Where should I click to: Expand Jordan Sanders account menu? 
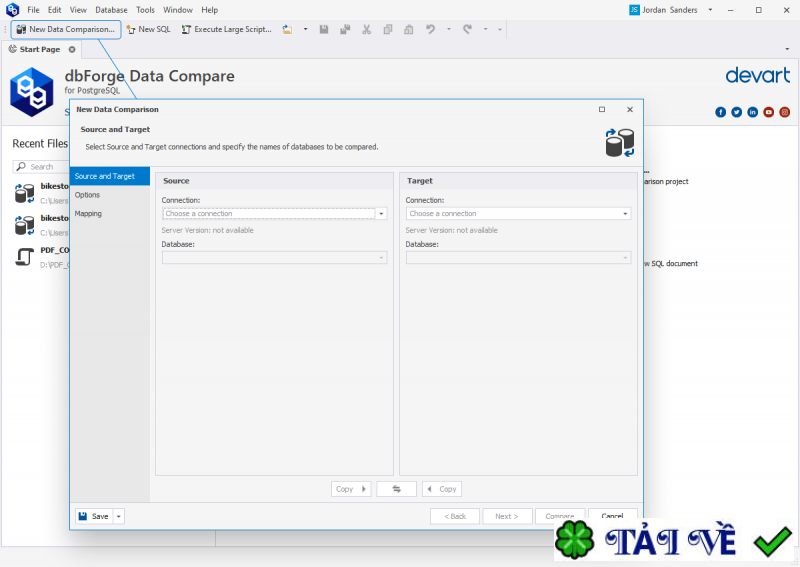pos(710,10)
